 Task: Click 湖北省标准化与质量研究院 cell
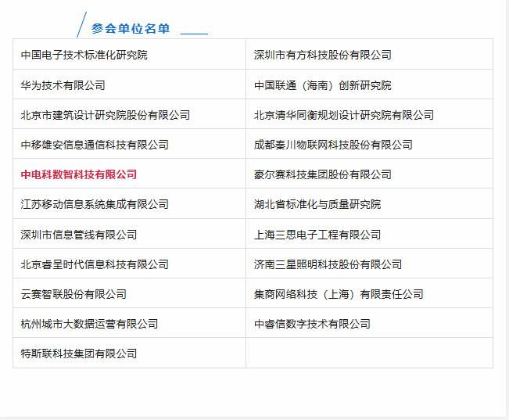point(317,204)
